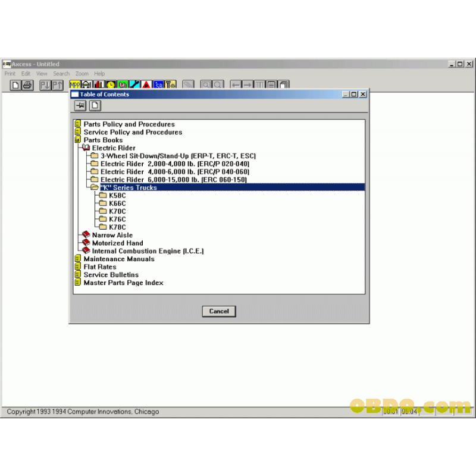Screen dimensions: 476x476
Task: Expand Internal Combustion Engine red book icon
Action: [86, 250]
